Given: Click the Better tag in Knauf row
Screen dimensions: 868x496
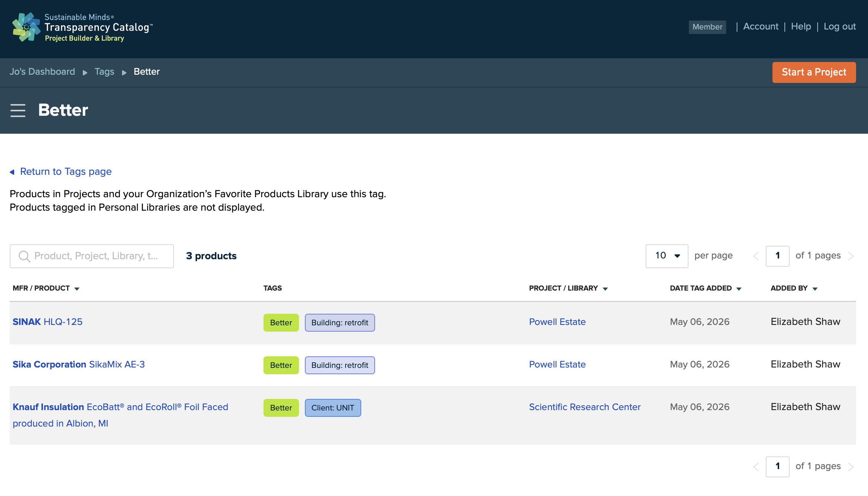Looking at the screenshot, I should pyautogui.click(x=281, y=408).
